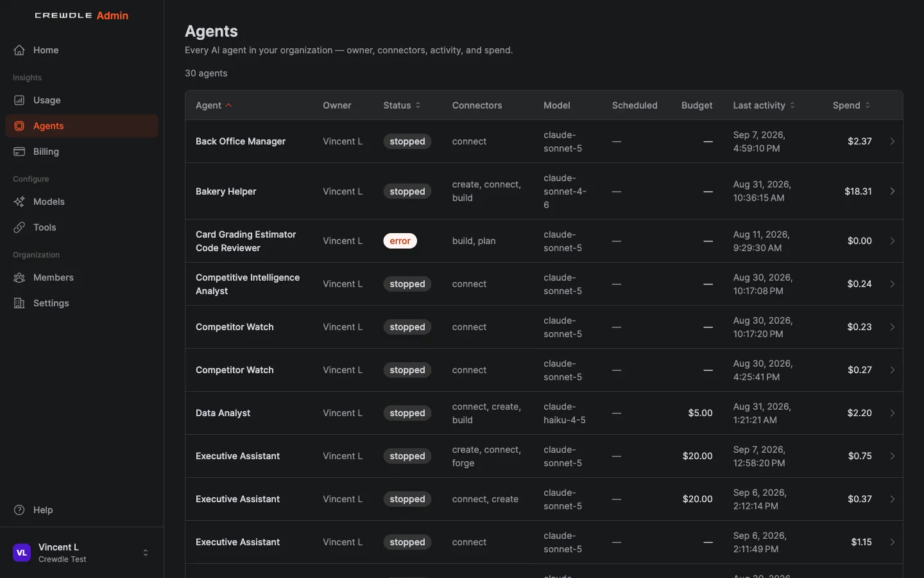Sort table by Agent column
This screenshot has height=578, width=924.
[x=214, y=105]
